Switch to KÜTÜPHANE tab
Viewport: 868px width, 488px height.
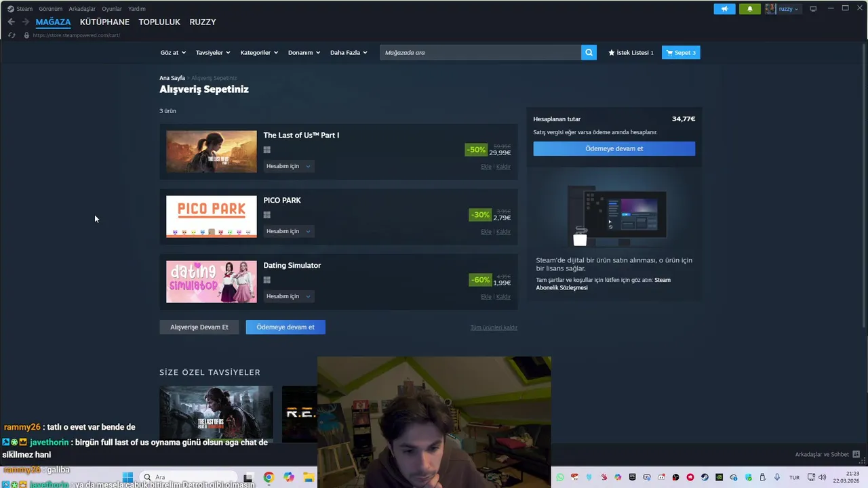(x=104, y=22)
